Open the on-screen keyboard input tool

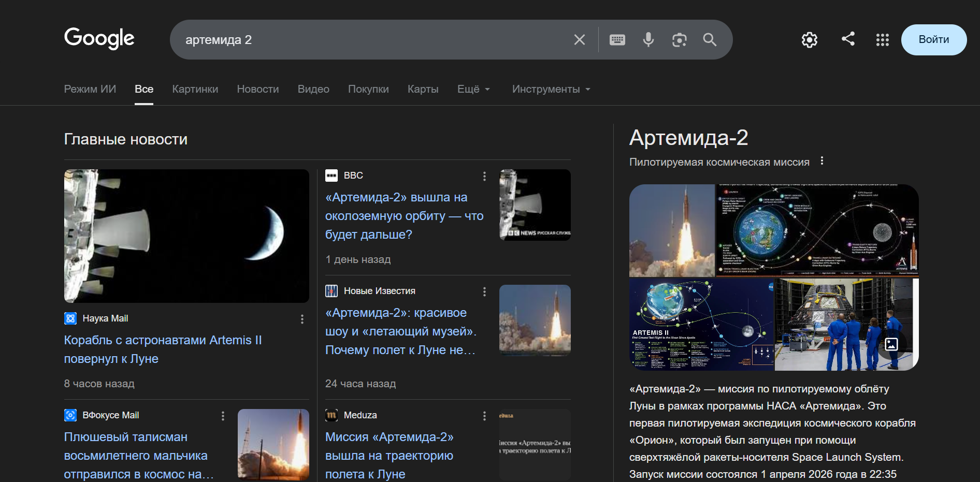pos(617,40)
